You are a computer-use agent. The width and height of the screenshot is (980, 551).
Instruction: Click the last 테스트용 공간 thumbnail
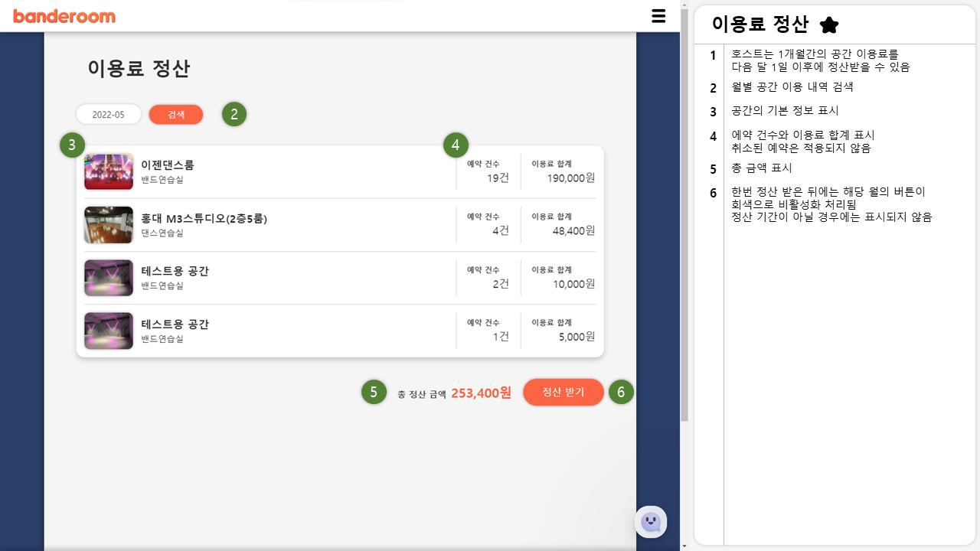tap(108, 330)
